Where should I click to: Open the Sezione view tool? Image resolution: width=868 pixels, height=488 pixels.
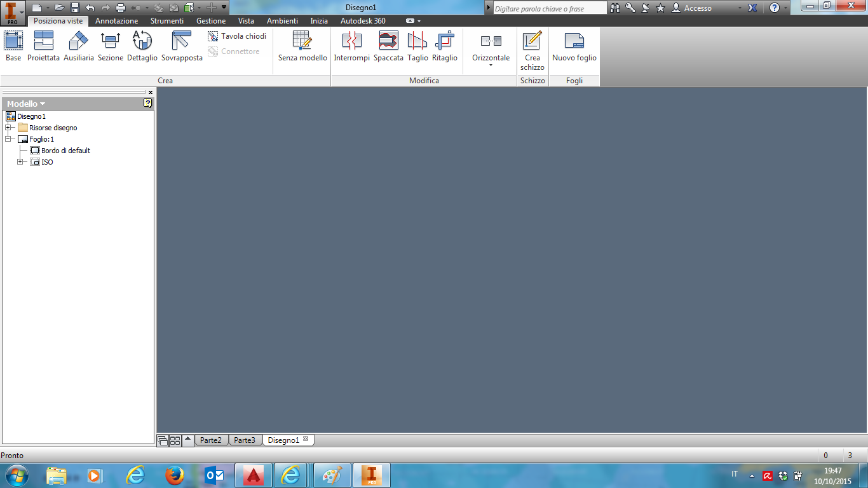tap(111, 44)
